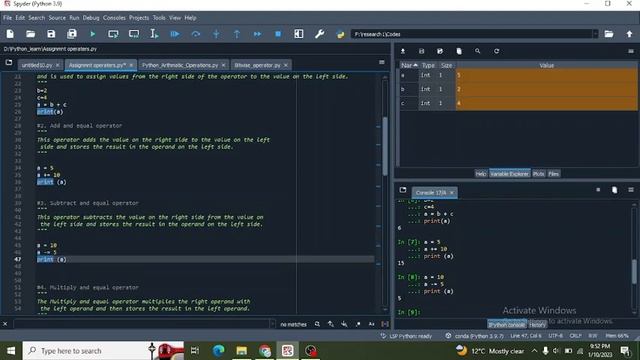The image size is (640, 360).
Task: Browse working directory folder icon
Action: point(609,34)
